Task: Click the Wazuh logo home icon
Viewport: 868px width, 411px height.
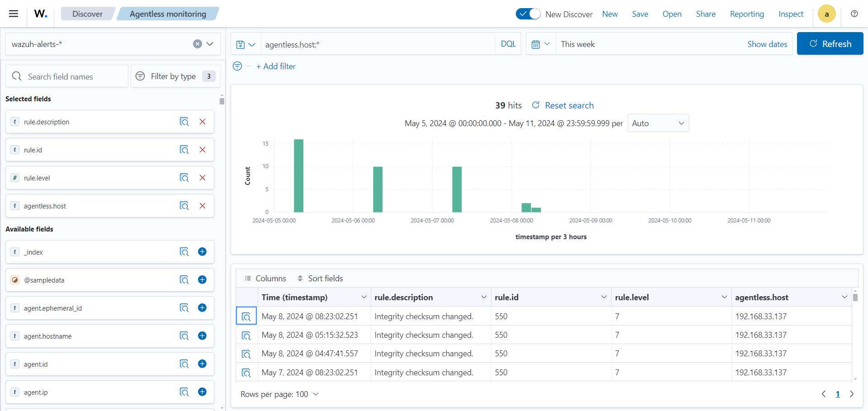Action: pyautogui.click(x=41, y=14)
